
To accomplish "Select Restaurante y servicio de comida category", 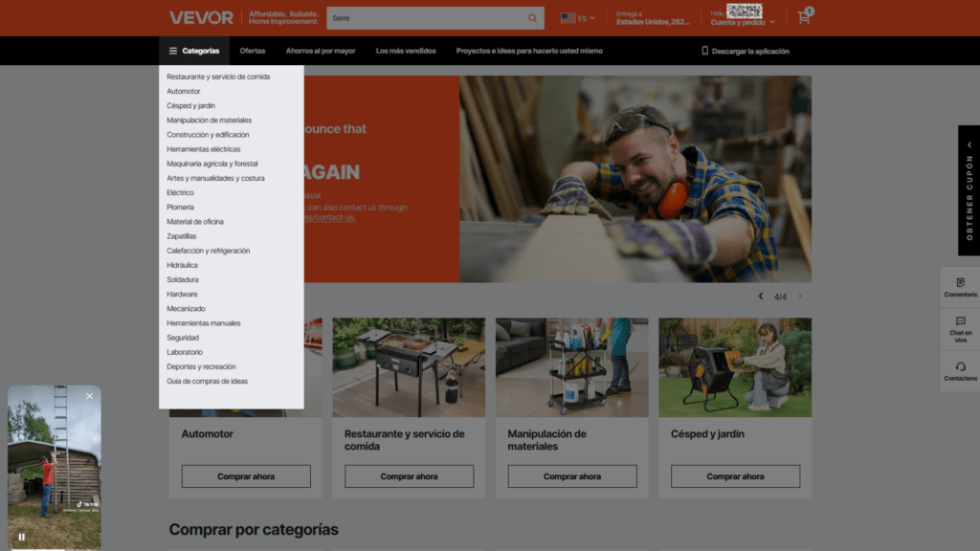I will point(218,77).
